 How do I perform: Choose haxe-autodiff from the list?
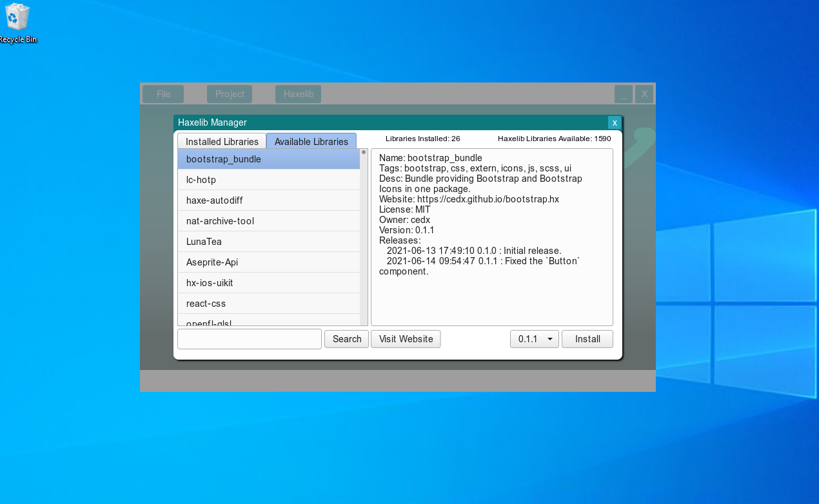(268, 200)
